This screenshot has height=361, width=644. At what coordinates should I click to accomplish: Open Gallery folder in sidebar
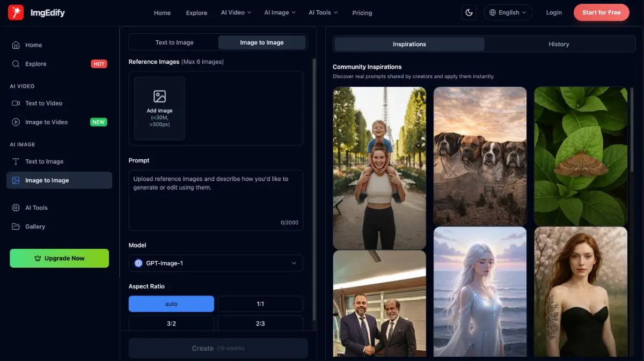pyautogui.click(x=35, y=226)
